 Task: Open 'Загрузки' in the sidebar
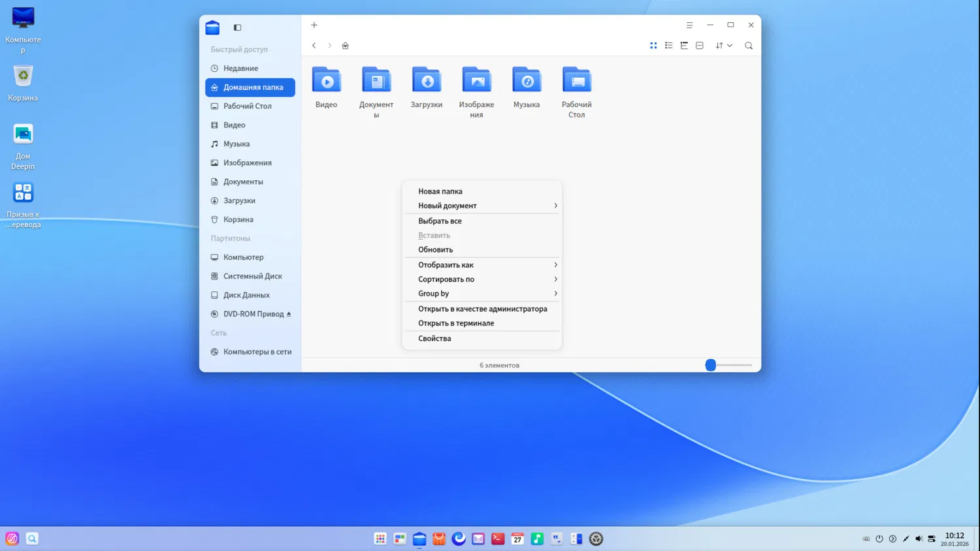(x=239, y=200)
